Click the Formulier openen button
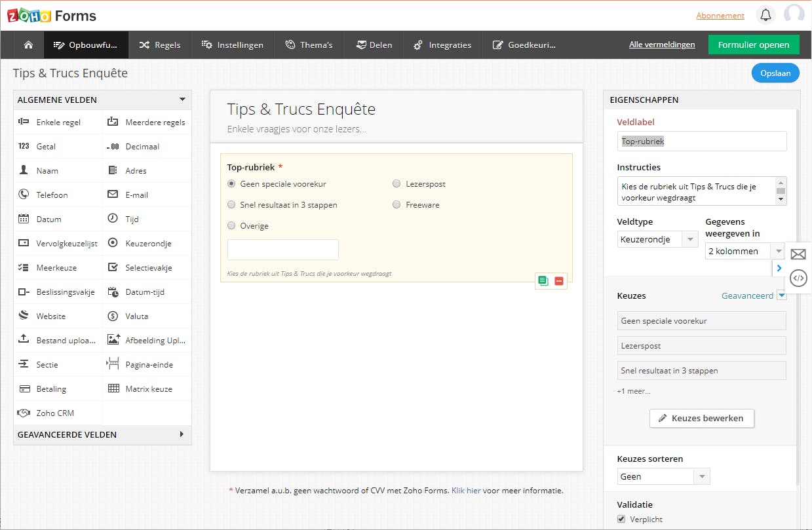 [754, 45]
